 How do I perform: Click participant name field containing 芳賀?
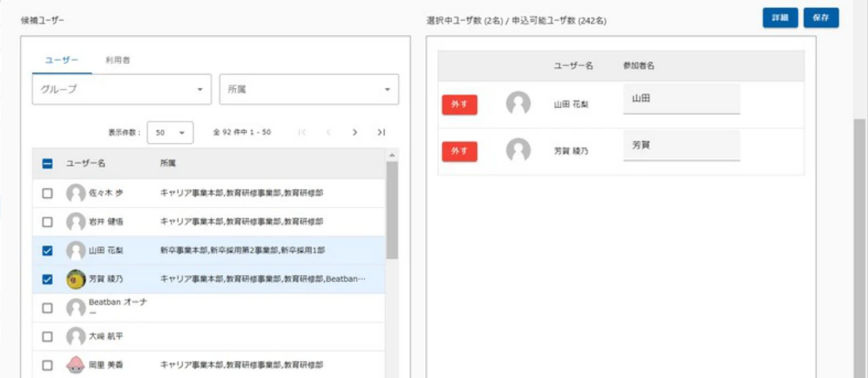[681, 145]
